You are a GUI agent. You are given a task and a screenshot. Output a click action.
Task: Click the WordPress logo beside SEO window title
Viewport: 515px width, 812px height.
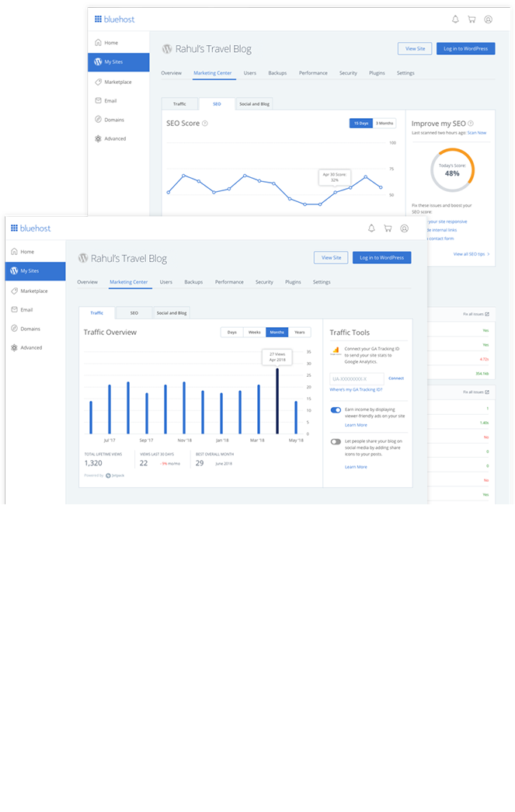click(167, 49)
